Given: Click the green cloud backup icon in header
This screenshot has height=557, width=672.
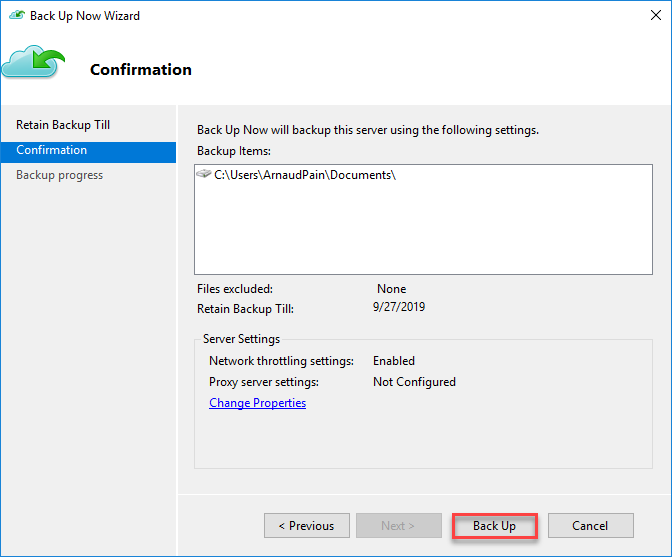Looking at the screenshot, I should pos(32,62).
